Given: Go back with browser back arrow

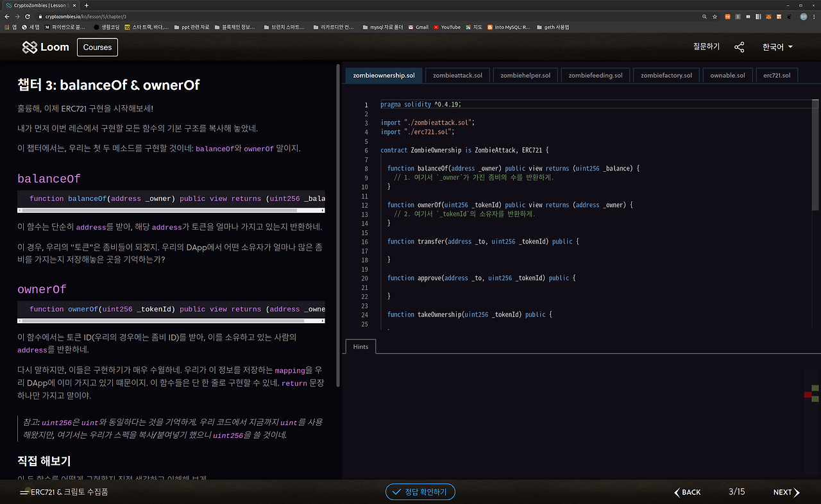Looking at the screenshot, I should pos(7,16).
